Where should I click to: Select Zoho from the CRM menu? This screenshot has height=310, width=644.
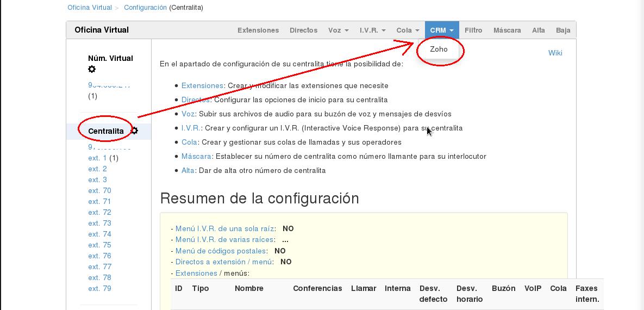(x=439, y=49)
